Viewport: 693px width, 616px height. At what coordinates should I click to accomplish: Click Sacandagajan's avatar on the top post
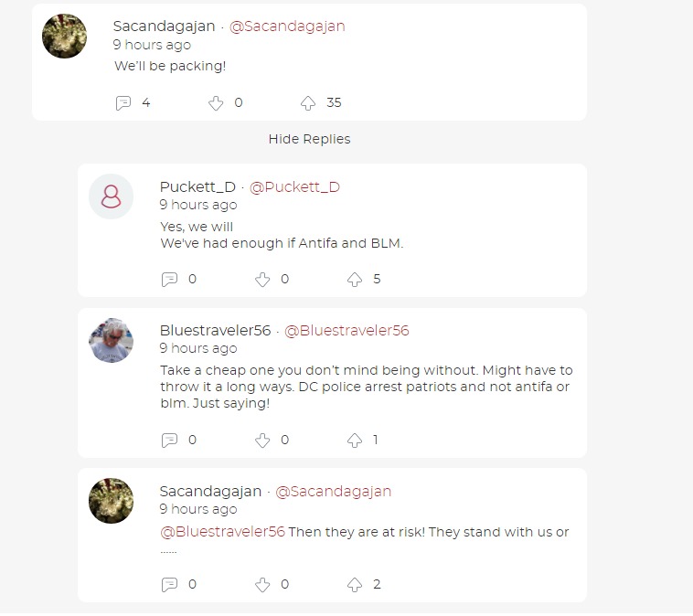coord(65,37)
